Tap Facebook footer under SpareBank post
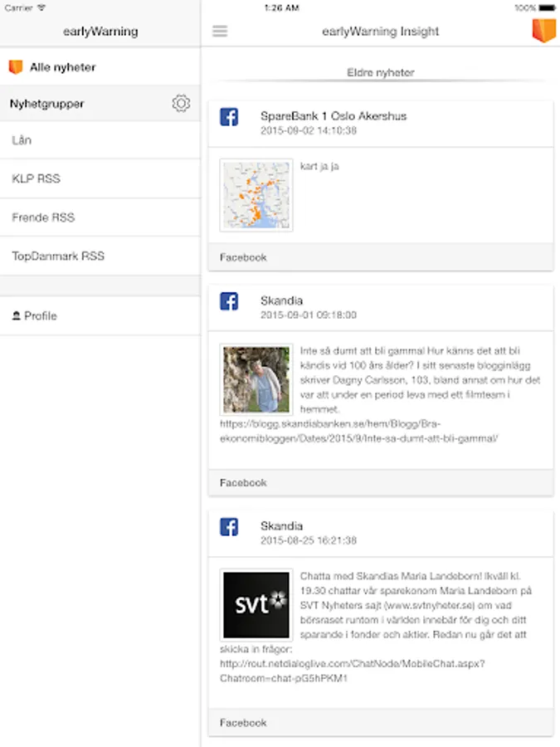This screenshot has height=747, width=560. (x=243, y=257)
